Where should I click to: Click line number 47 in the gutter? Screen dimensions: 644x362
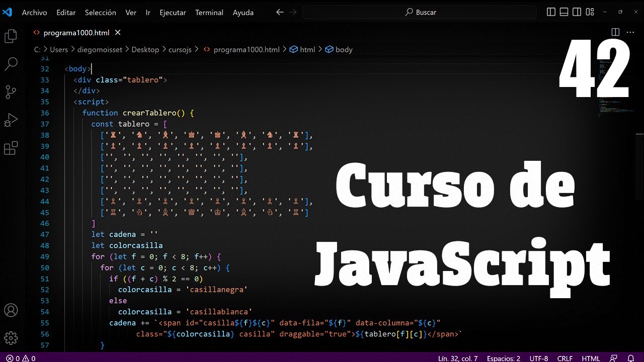pos(44,234)
